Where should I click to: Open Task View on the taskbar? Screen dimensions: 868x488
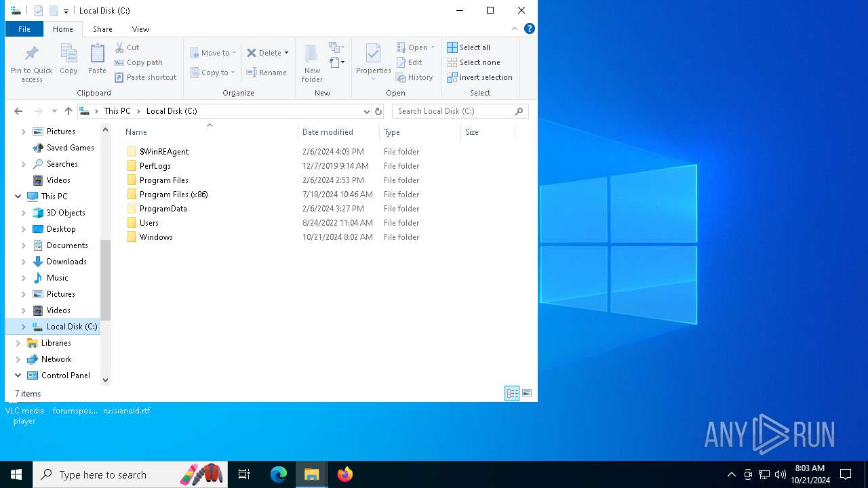[x=244, y=474]
